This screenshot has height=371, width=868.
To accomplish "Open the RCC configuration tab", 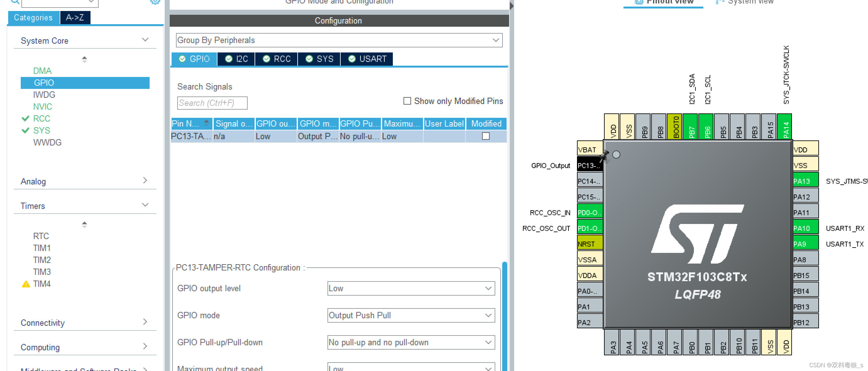I will coord(276,59).
